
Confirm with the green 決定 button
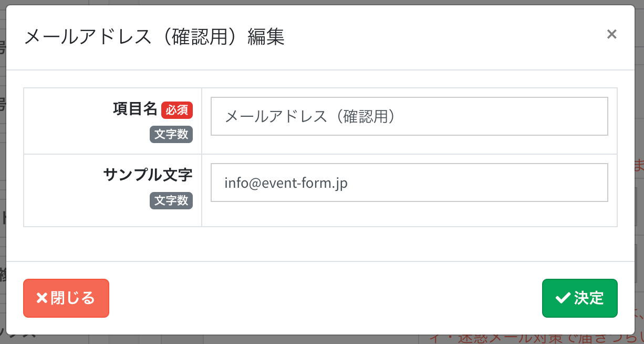(x=580, y=298)
